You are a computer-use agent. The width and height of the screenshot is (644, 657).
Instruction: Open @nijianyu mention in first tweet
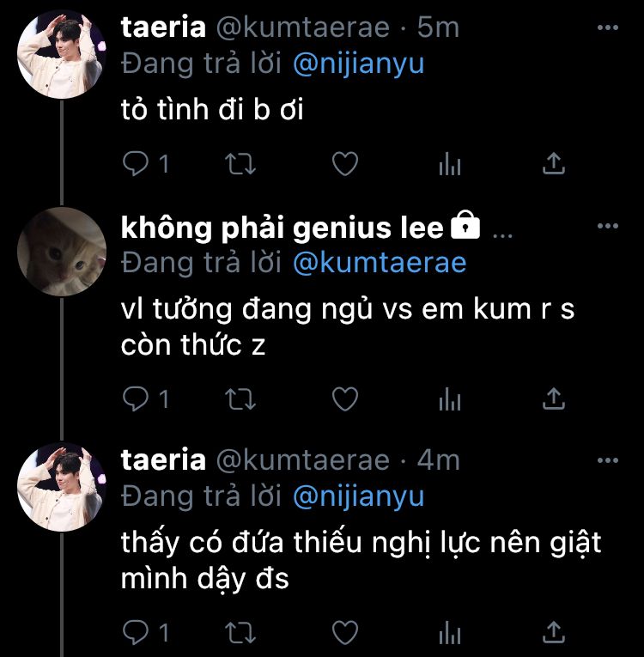[358, 64]
